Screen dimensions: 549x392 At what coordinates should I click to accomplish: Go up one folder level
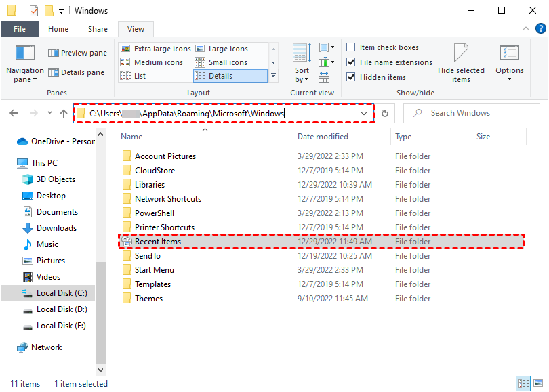64,113
